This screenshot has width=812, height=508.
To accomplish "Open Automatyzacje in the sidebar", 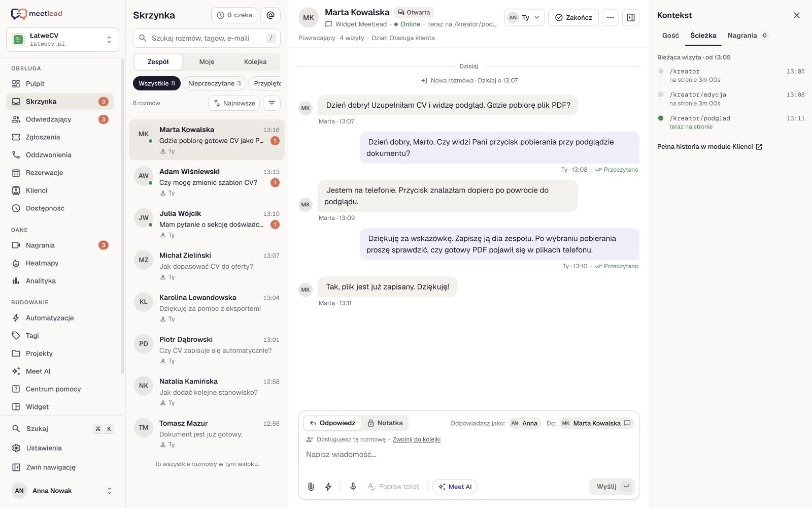I will (x=60, y=318).
